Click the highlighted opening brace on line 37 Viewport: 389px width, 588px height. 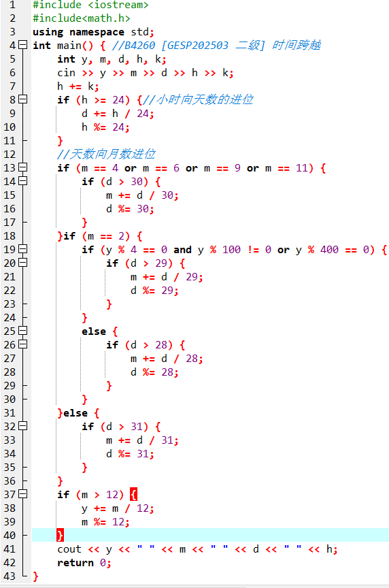[x=133, y=494]
